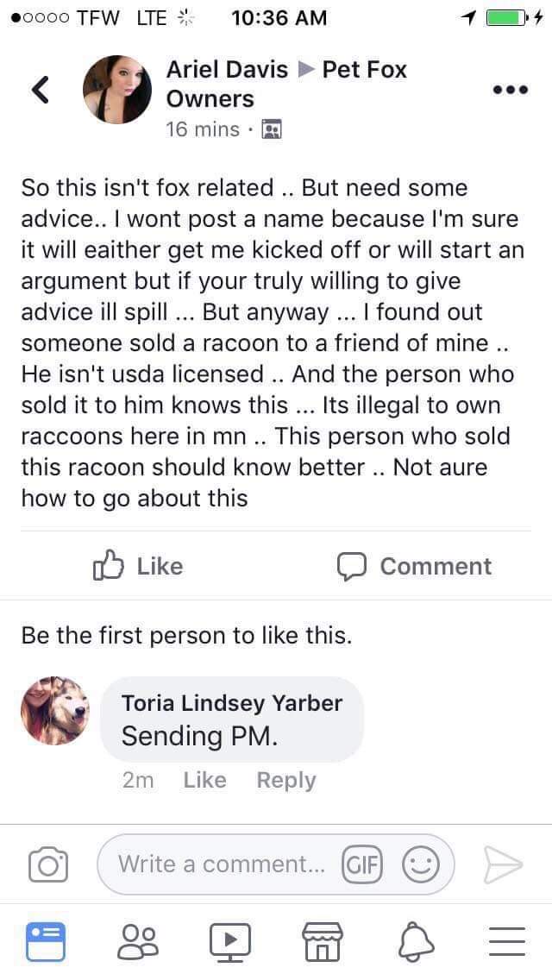Image resolution: width=552 pixels, height=980 pixels.
Task: Open the hamburger menu tab
Action: pyautogui.click(x=506, y=941)
